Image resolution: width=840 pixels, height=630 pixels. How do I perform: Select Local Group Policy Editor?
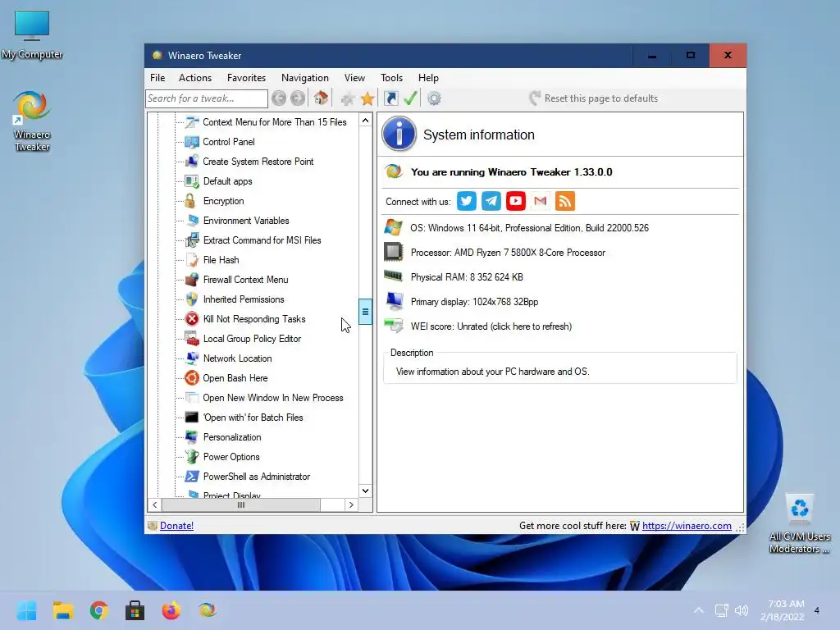tap(252, 339)
